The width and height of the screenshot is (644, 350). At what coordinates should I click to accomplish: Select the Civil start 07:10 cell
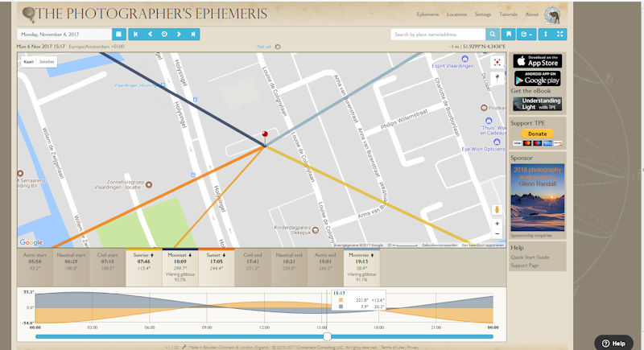click(x=107, y=267)
